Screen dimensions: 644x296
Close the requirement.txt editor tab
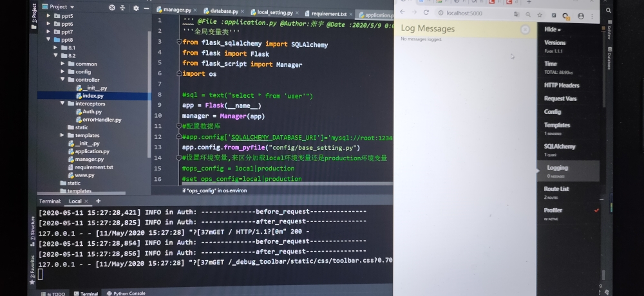pyautogui.click(x=350, y=14)
